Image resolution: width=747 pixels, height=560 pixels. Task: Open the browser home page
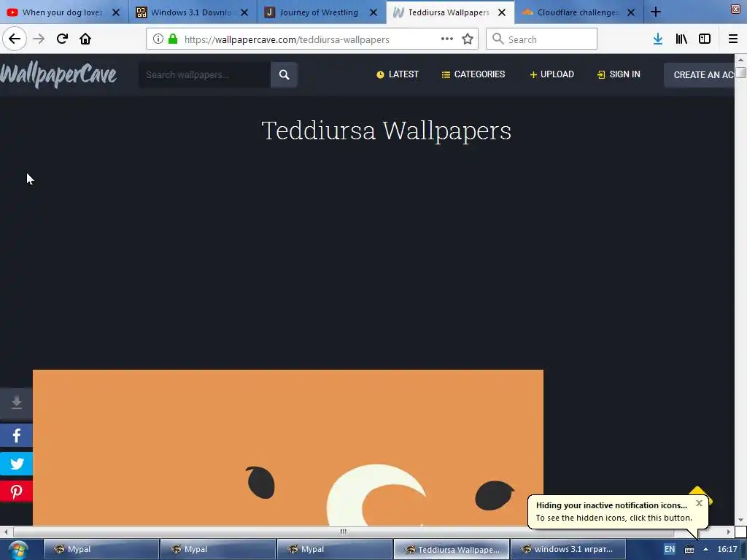(85, 39)
